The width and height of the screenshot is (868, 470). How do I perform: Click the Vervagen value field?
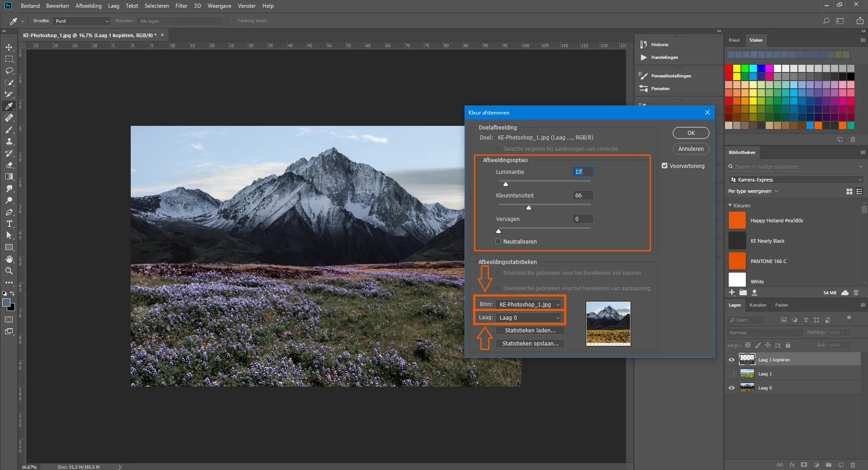pos(583,219)
